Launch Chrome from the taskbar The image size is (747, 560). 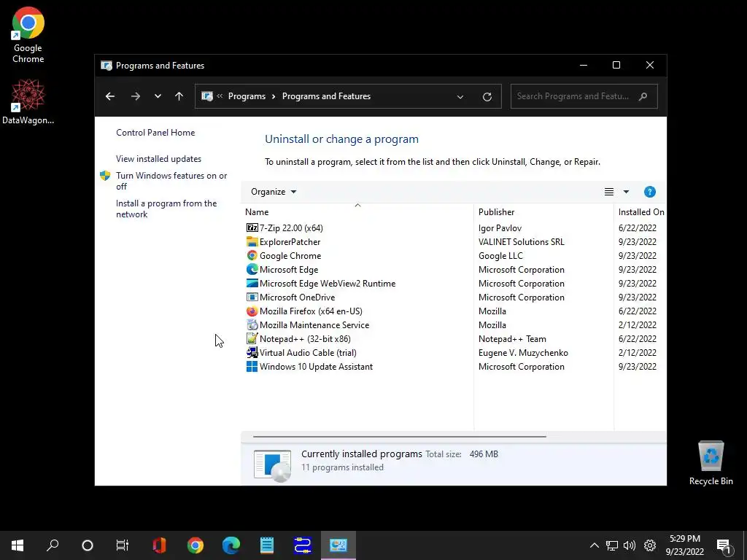click(x=196, y=545)
